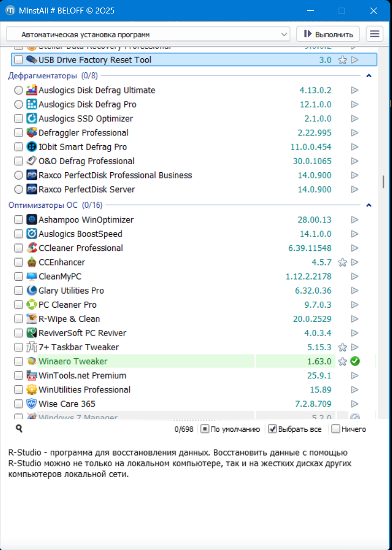Click green checkmark on Winaero Tweaker row

tap(355, 361)
